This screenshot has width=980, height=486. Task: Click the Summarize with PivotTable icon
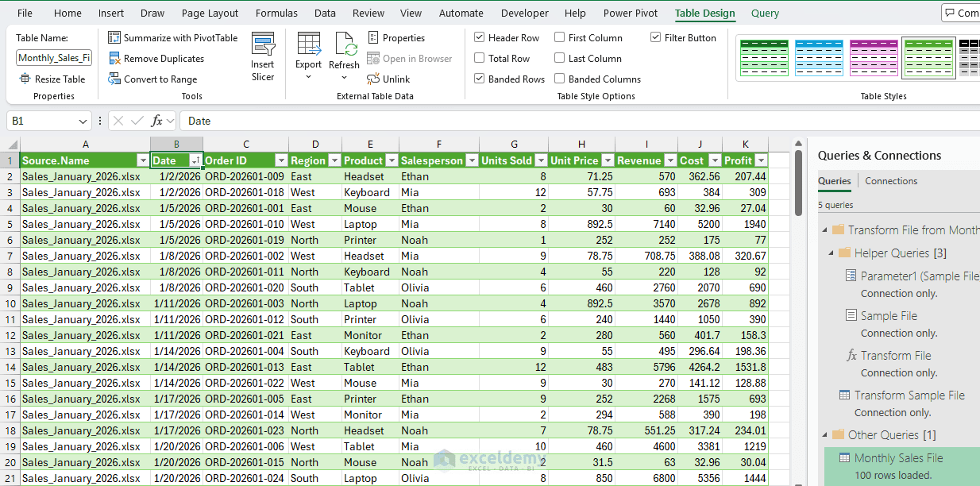[x=114, y=37]
